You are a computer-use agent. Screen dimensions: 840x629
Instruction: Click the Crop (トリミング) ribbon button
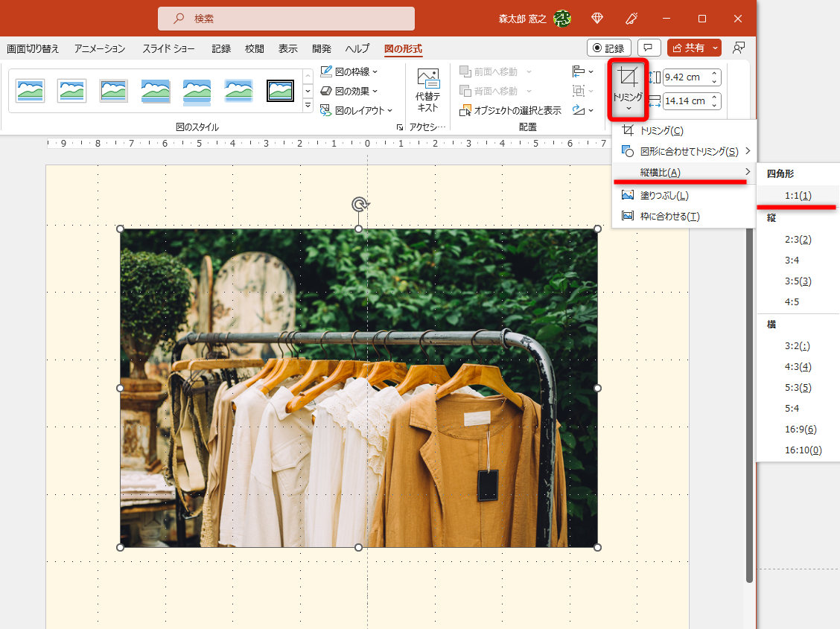[x=627, y=89]
